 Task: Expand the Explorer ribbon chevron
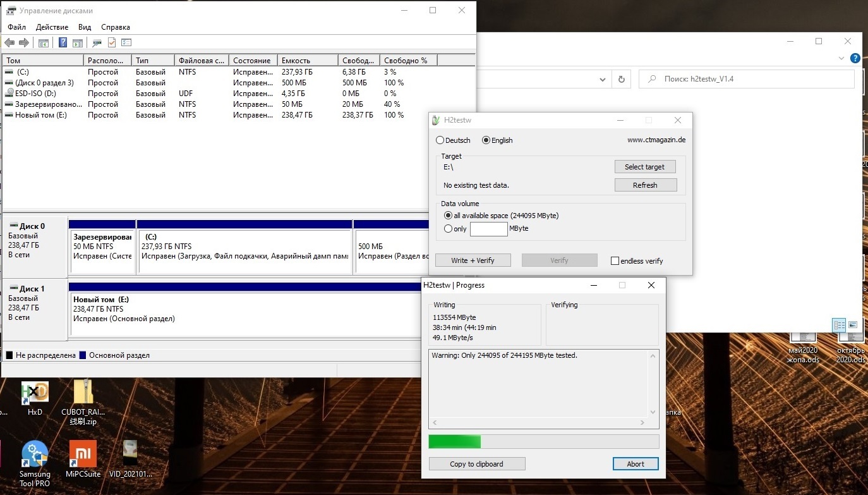(841, 58)
